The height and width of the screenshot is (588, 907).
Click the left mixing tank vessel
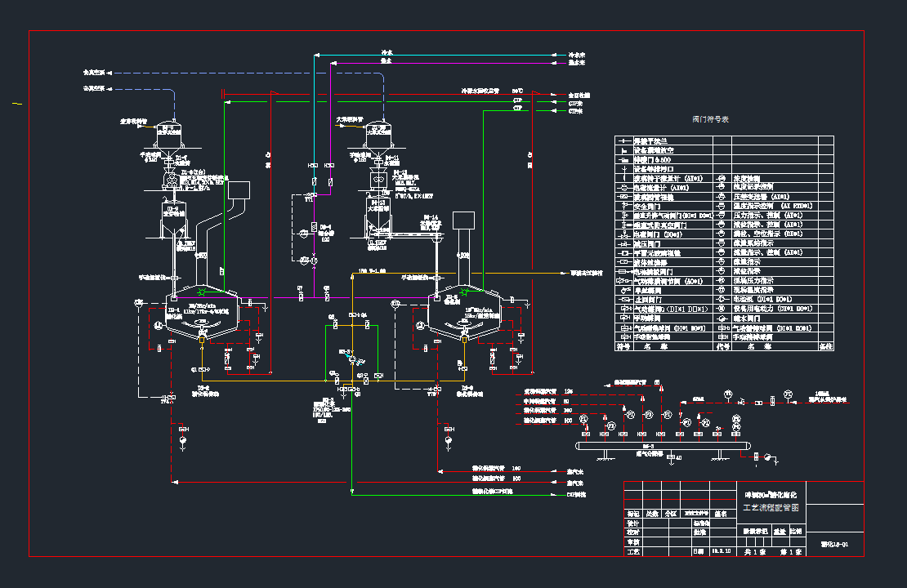[x=201, y=313]
